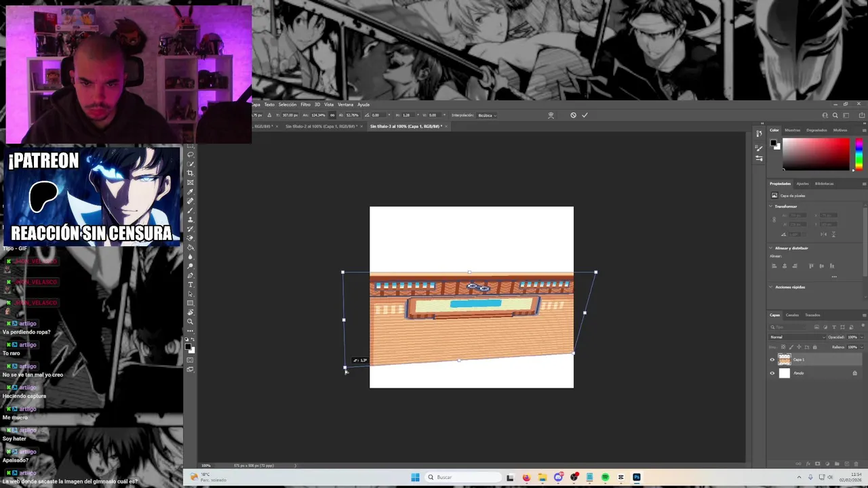Collapse the Acciones rápidas section
This screenshot has width=868, height=488.
[x=771, y=287]
